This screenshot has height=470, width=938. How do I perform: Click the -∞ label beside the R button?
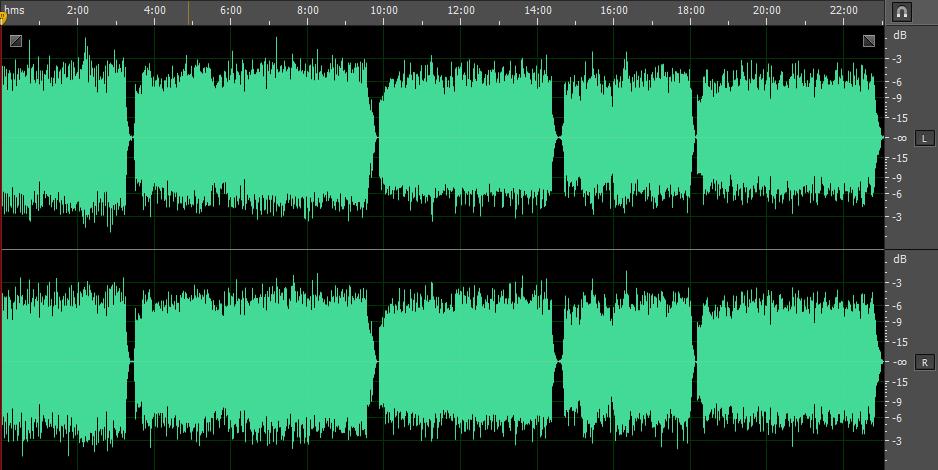tap(899, 362)
